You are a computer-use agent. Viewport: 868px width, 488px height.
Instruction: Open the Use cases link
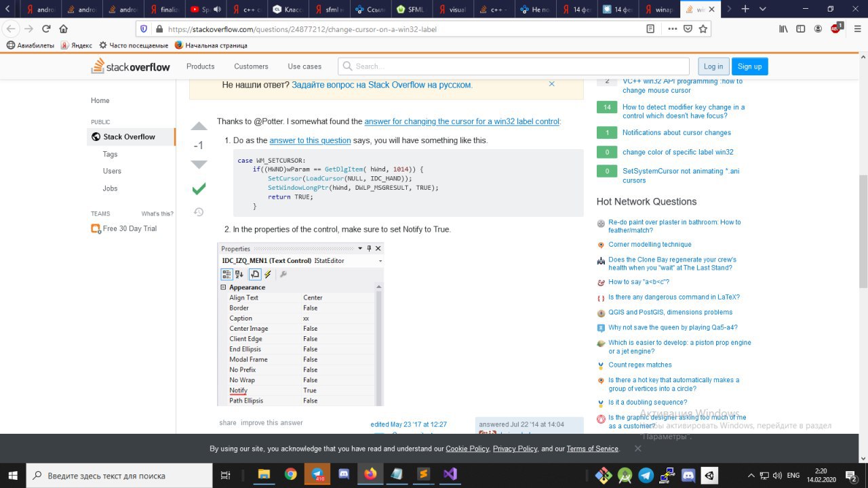click(x=304, y=66)
